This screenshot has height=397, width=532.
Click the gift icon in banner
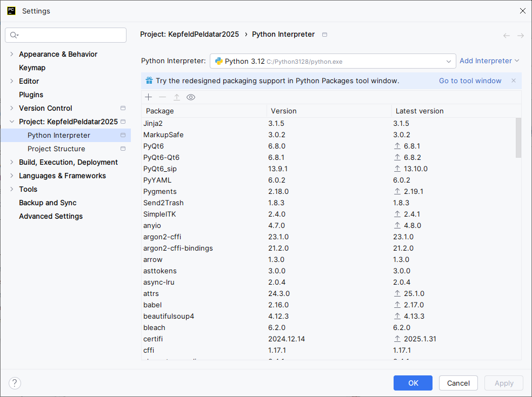(x=149, y=80)
